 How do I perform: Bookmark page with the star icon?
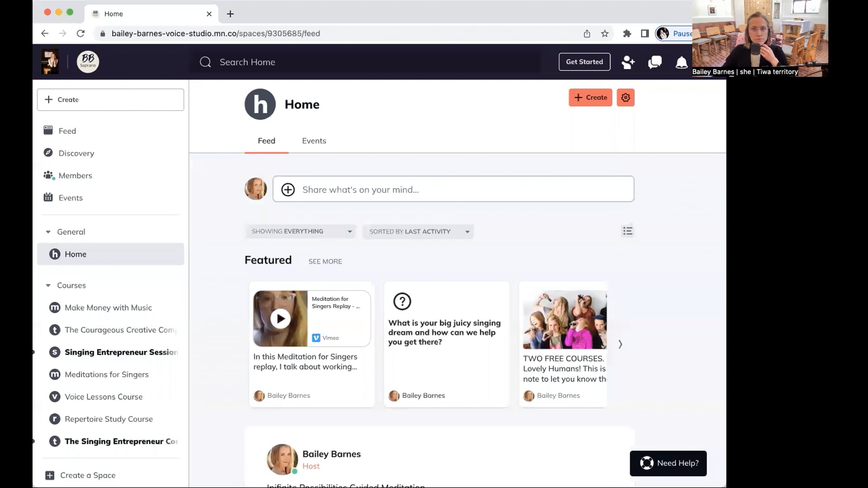(x=604, y=33)
